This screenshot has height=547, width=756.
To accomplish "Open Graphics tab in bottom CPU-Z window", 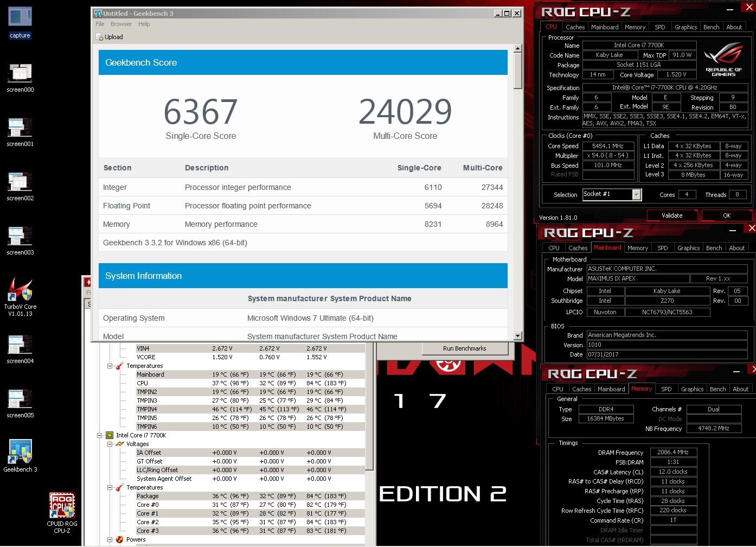I will click(x=692, y=389).
